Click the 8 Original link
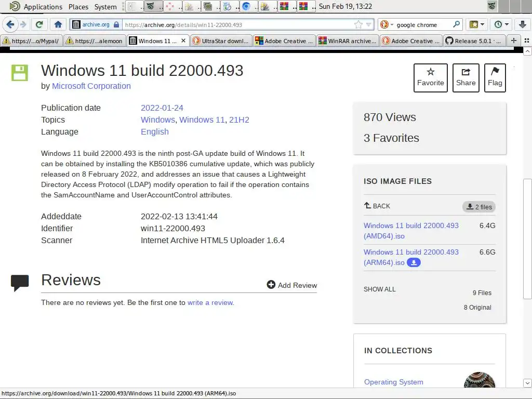Image resolution: width=532 pixels, height=399 pixels. pos(477,308)
